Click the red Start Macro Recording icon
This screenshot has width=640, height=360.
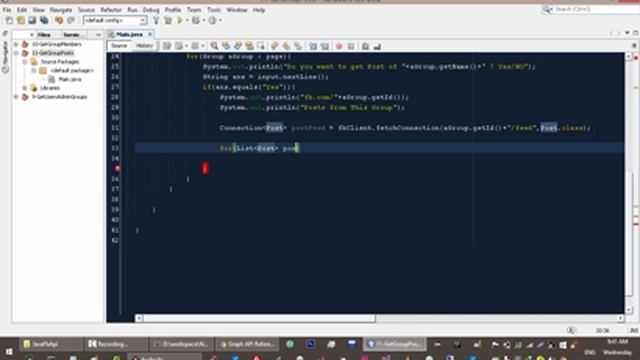(339, 46)
